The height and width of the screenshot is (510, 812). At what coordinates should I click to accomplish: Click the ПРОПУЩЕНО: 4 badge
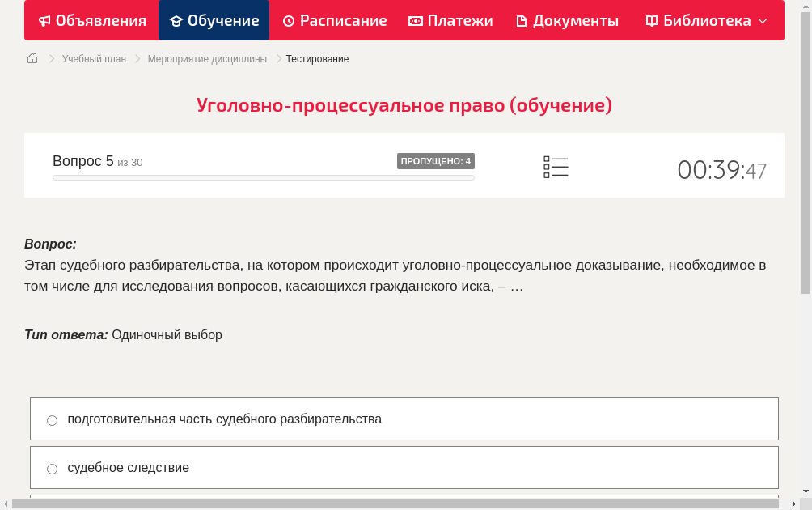pyautogui.click(x=437, y=160)
